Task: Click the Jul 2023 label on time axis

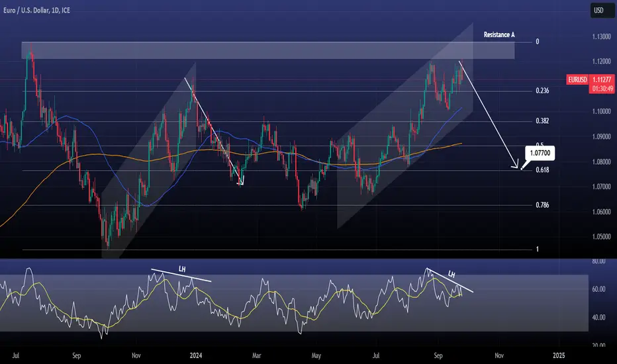Action: (16, 356)
